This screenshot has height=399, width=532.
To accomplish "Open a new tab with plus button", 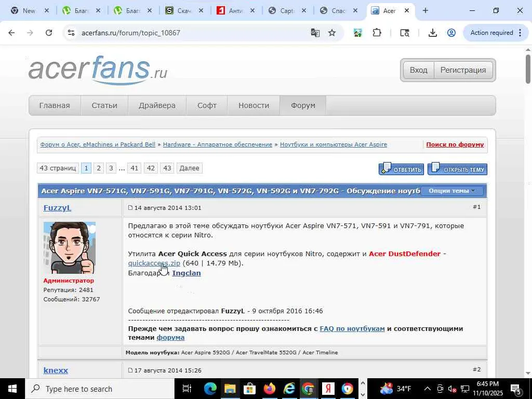I will coord(425,11).
